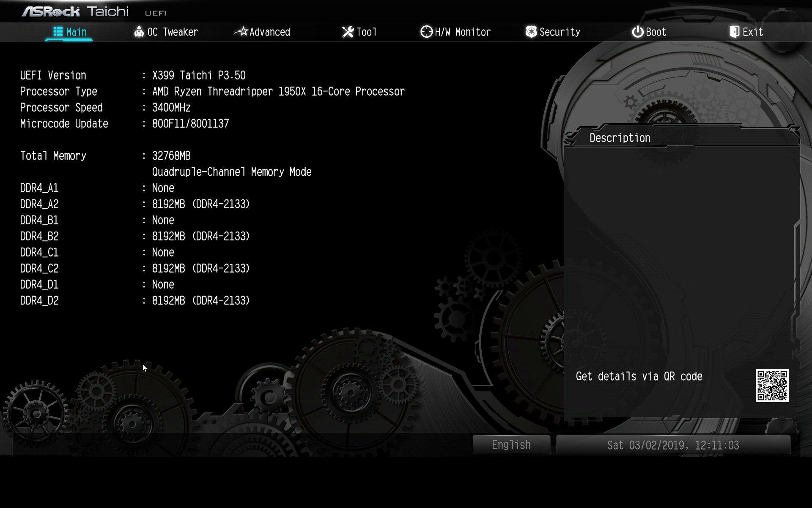This screenshot has height=508, width=812.
Task: Click the Processor Type information line
Action: (x=212, y=91)
